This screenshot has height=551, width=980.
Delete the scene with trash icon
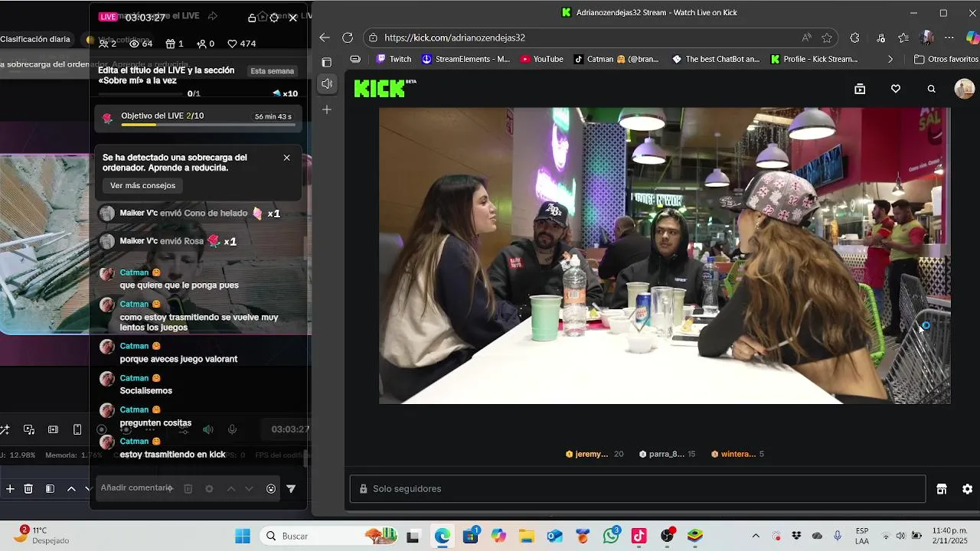[x=28, y=489]
